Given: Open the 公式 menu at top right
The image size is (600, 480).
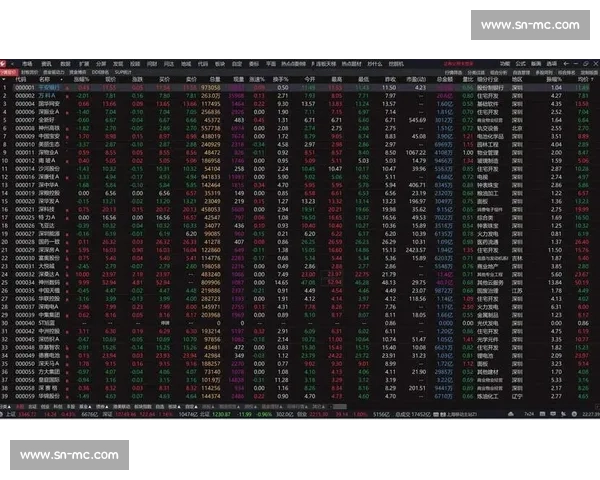Looking at the screenshot, I should (x=520, y=64).
